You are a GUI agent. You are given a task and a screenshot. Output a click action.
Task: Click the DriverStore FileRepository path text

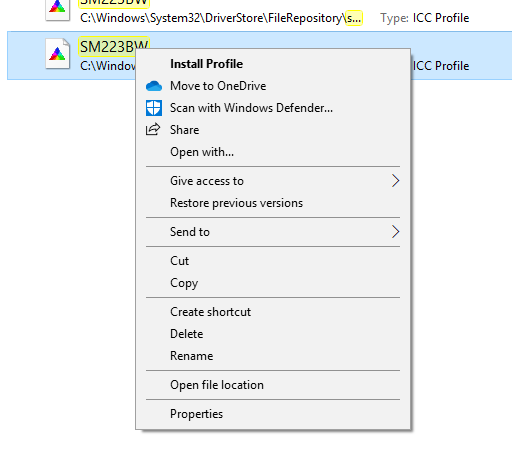221,18
